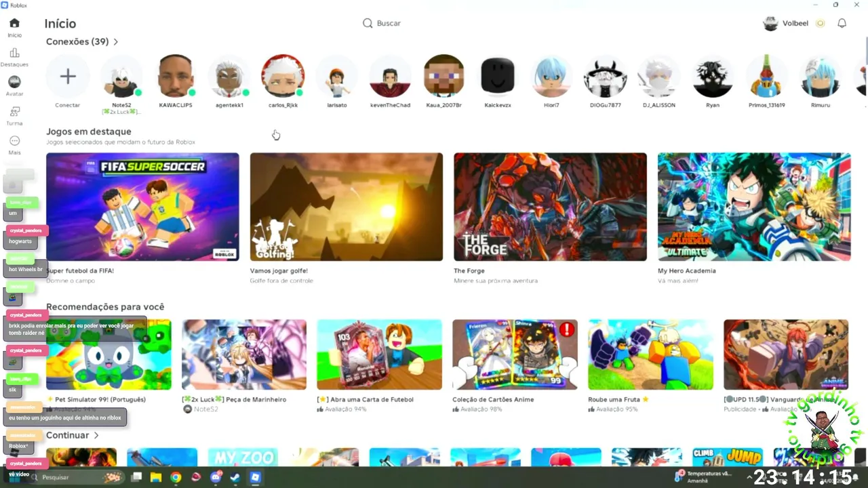Click the Volbeel username

[x=795, y=23]
